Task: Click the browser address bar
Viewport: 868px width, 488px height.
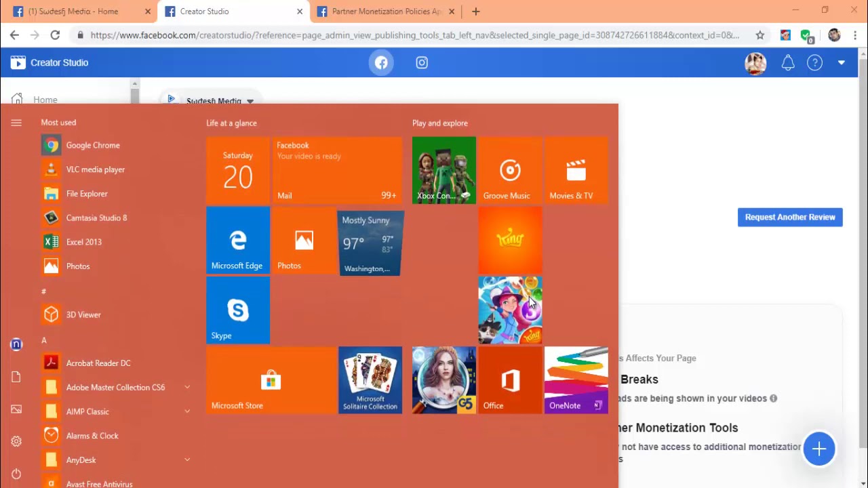Action: pos(414,35)
